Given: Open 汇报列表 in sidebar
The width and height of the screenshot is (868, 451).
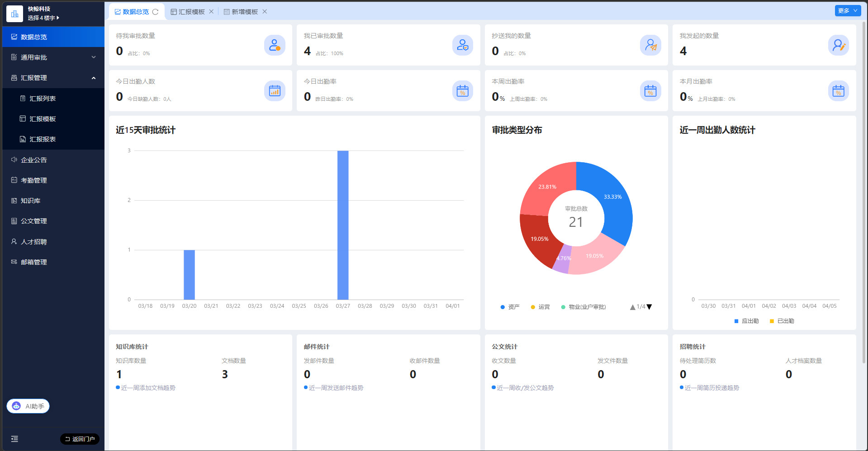Looking at the screenshot, I should 43,99.
